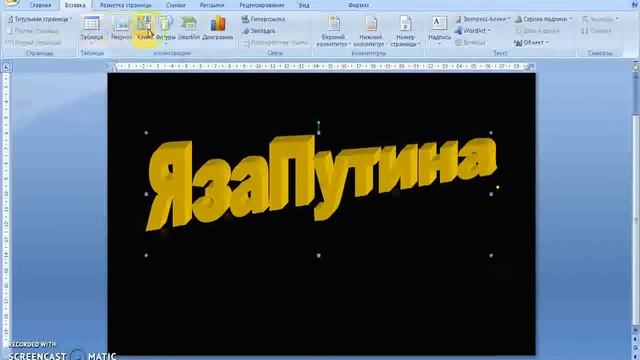
Task: Select the Вставка ribbon tab
Action: [75, 5]
